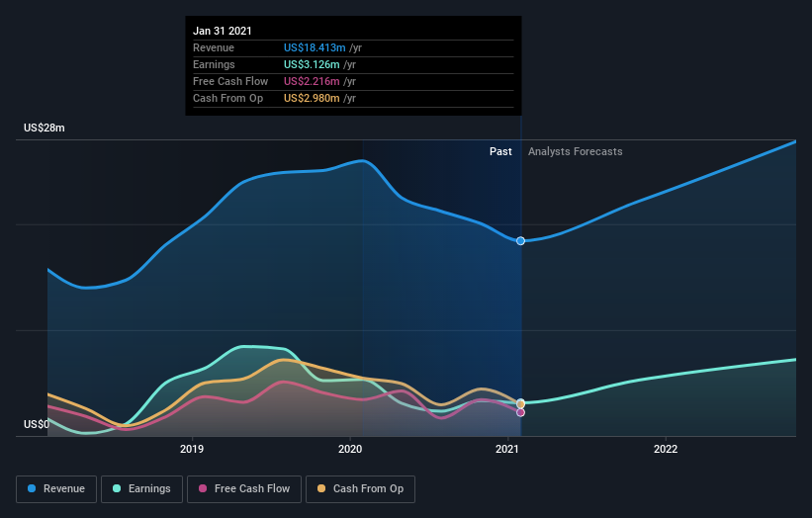Image resolution: width=812 pixels, height=518 pixels.
Task: Click the US$3.126m earnings value
Action: pyautogui.click(x=312, y=64)
